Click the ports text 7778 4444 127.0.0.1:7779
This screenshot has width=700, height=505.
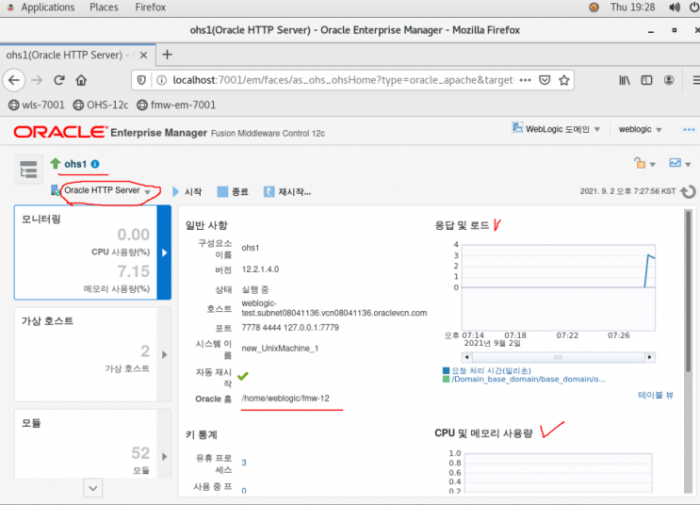(x=290, y=328)
